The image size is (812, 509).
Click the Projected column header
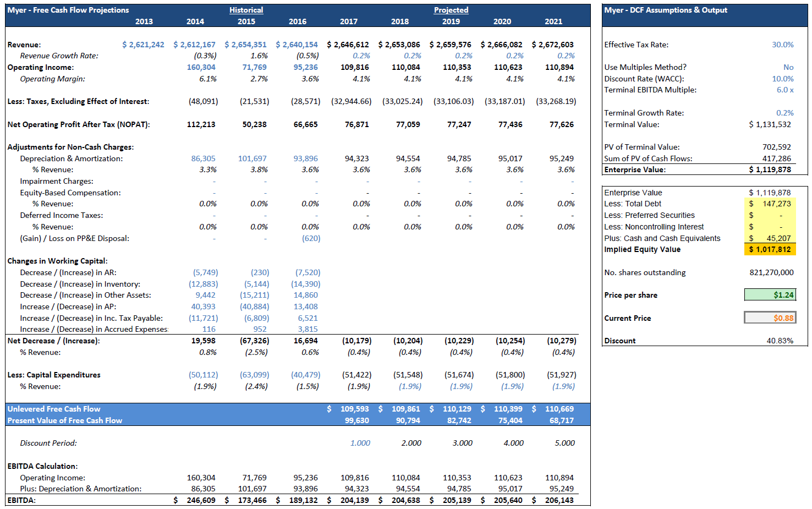451,10
